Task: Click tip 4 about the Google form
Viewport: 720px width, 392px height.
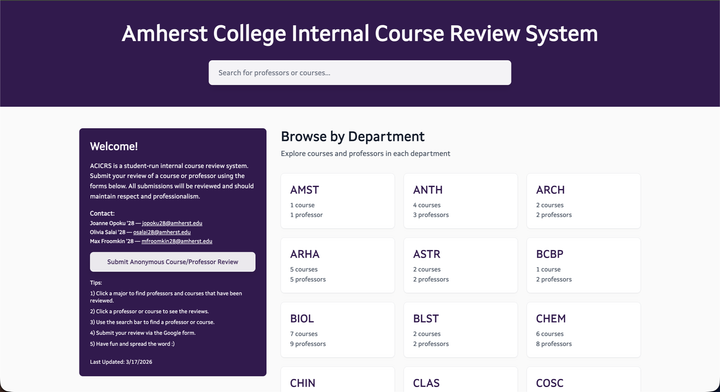Action: coord(143,333)
